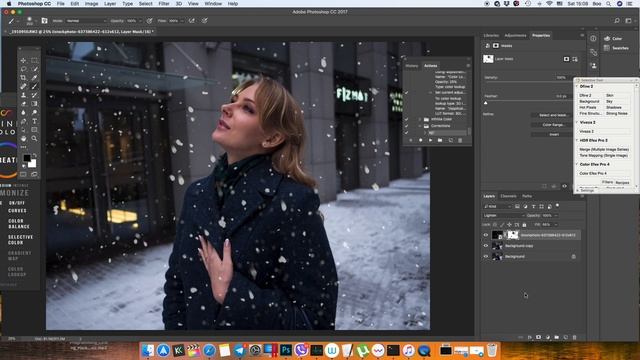Viewport: 640px width, 360px height.
Task: Open Safari from the Dock
Action: pyautogui.click(x=209, y=350)
